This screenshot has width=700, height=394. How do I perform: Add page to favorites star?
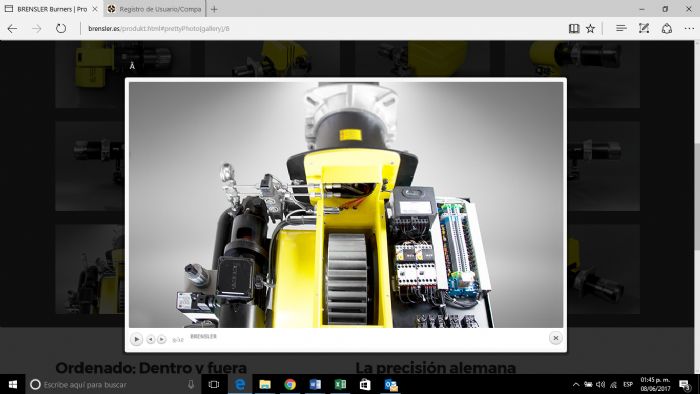590,29
